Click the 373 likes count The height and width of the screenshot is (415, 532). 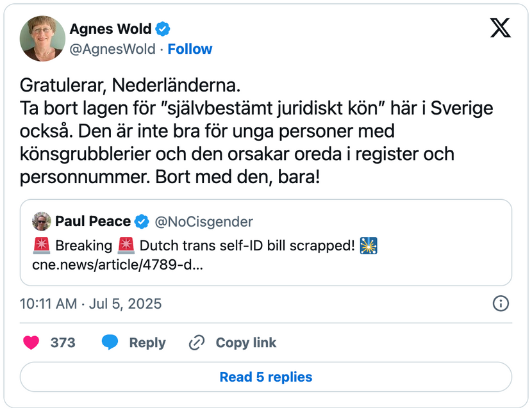pos(63,343)
